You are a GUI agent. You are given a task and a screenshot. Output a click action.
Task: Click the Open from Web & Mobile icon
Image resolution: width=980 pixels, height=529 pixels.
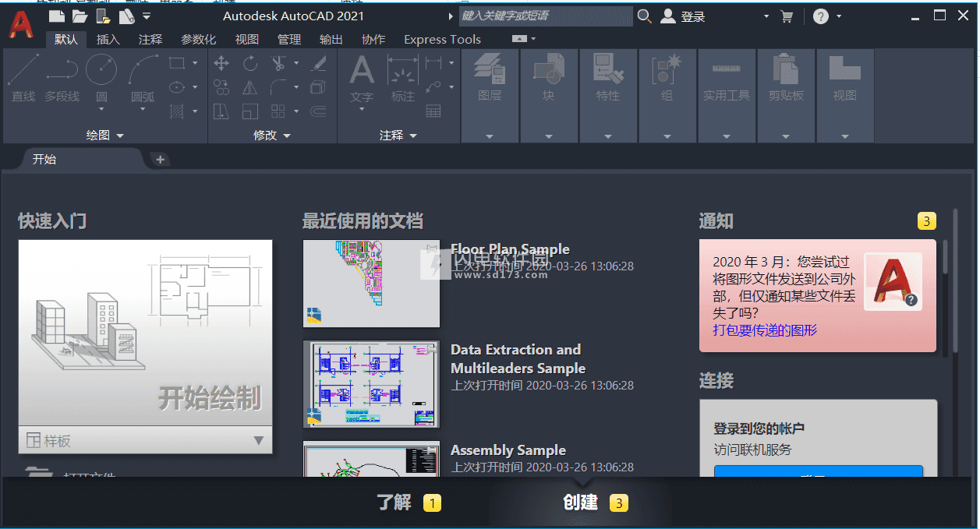click(103, 16)
